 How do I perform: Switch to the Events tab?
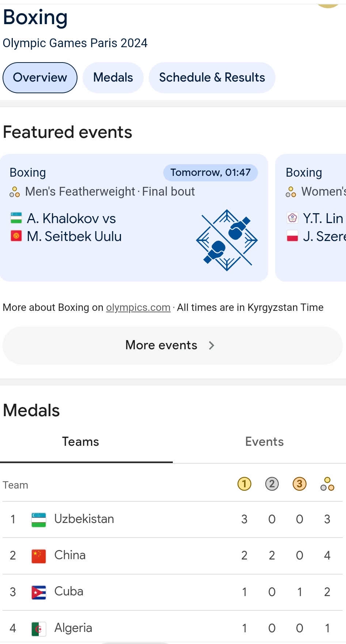[x=265, y=442]
